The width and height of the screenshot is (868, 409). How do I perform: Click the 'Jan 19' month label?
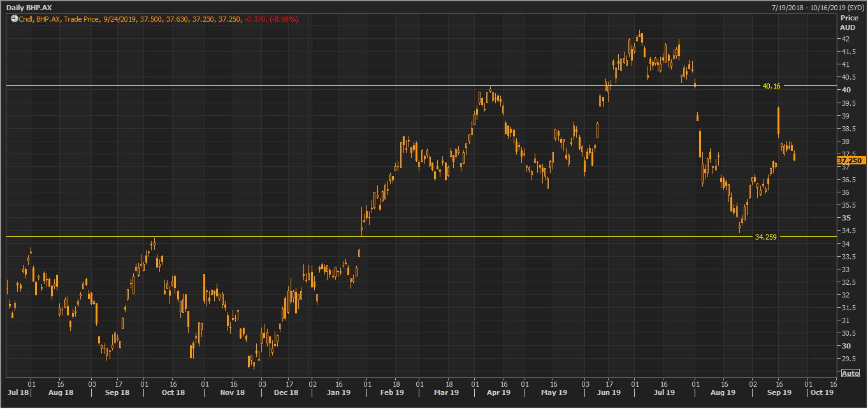coord(339,392)
